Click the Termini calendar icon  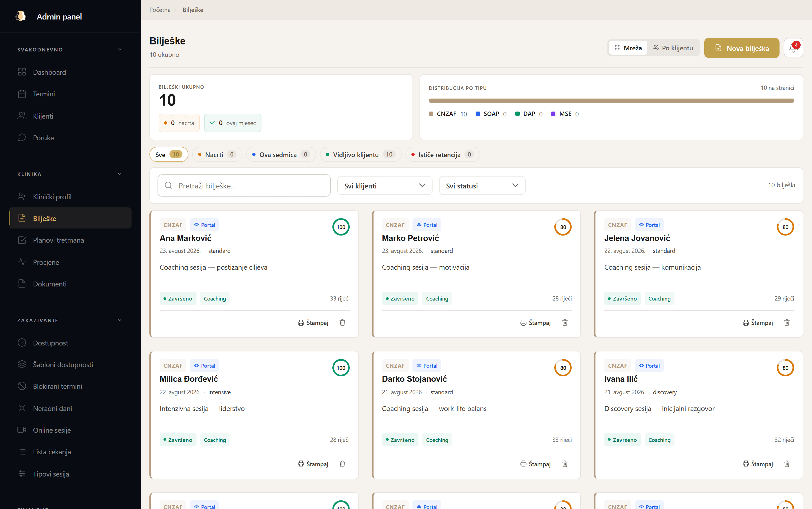(22, 94)
